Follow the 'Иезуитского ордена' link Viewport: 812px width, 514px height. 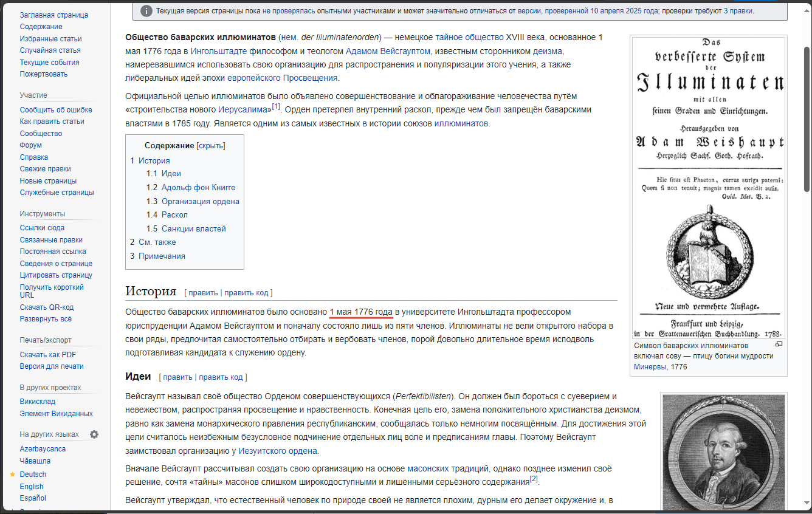[x=278, y=451]
